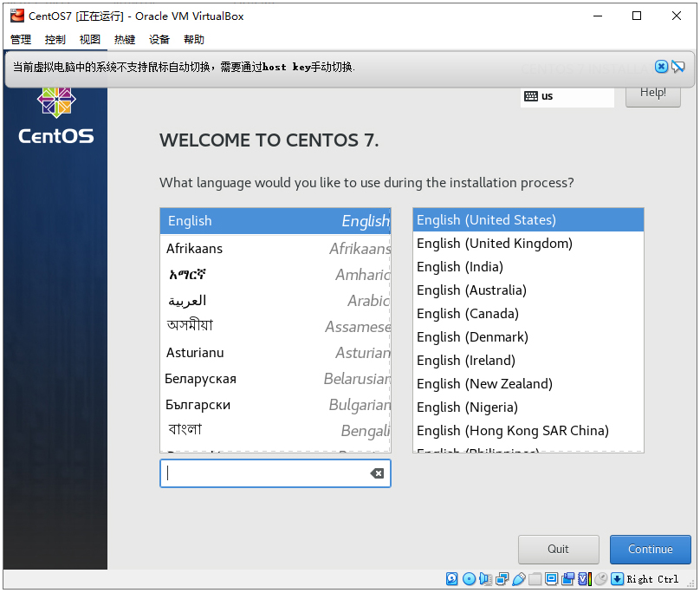The width and height of the screenshot is (700, 593).
Task: Click the hard disk activity status icon
Action: pyautogui.click(x=451, y=579)
